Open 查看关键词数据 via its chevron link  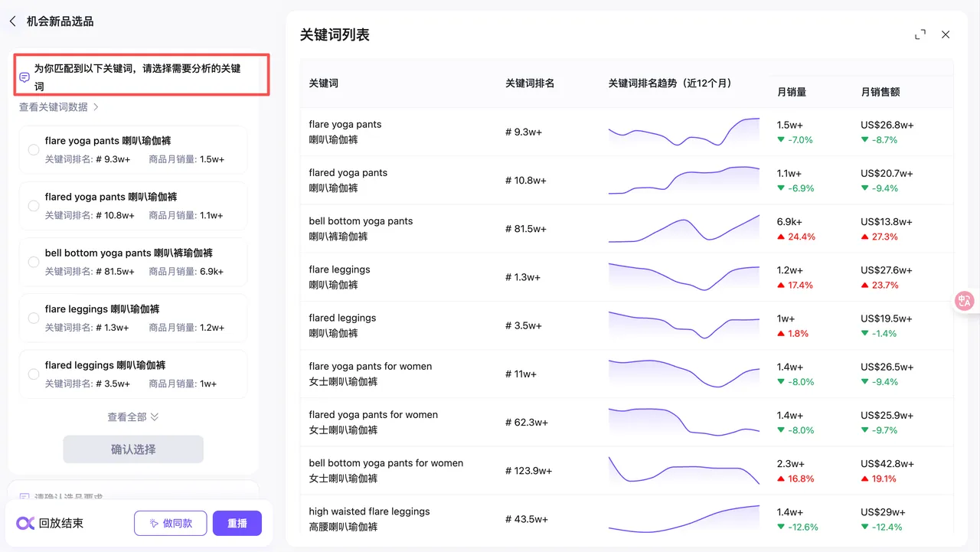click(x=59, y=107)
